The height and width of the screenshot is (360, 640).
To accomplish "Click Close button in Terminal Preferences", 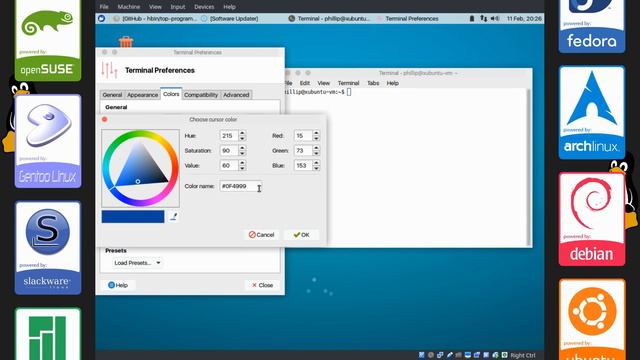I will click(x=262, y=285).
